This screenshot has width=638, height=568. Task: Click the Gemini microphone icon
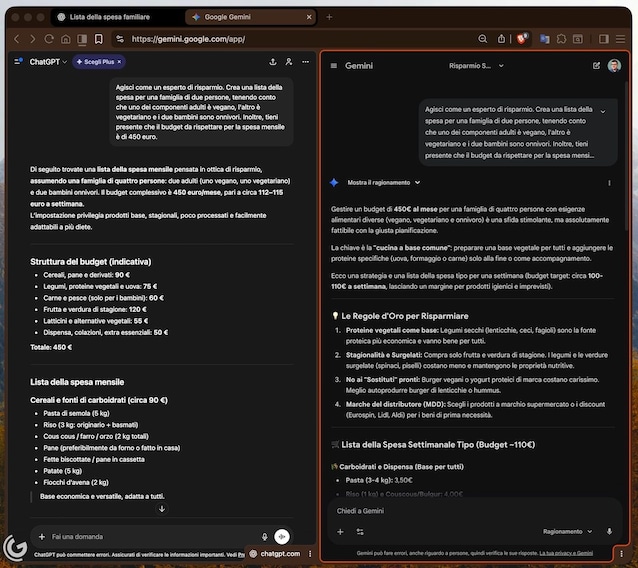pyautogui.click(x=611, y=532)
